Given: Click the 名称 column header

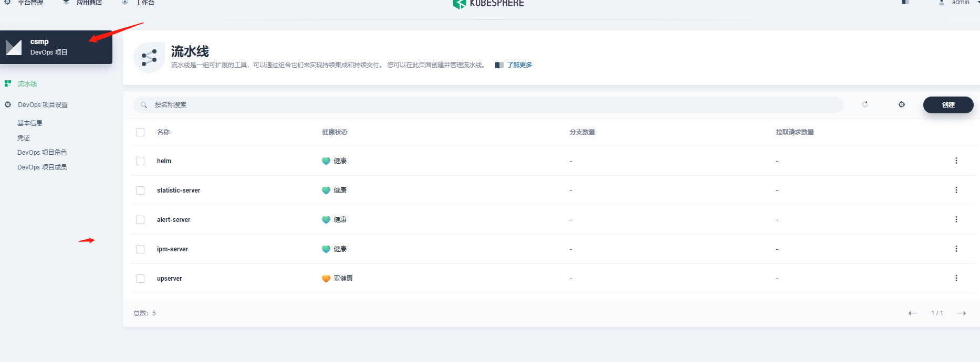Looking at the screenshot, I should pyautogui.click(x=163, y=132).
